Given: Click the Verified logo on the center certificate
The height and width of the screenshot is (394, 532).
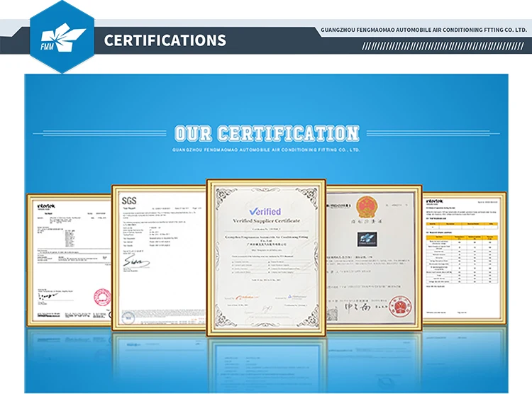Looking at the screenshot, I should [265, 211].
